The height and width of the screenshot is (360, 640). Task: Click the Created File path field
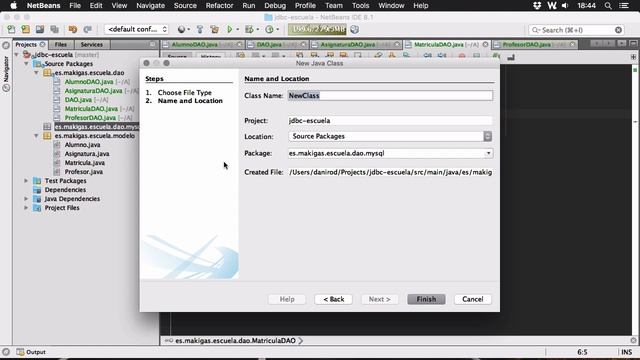390,172
